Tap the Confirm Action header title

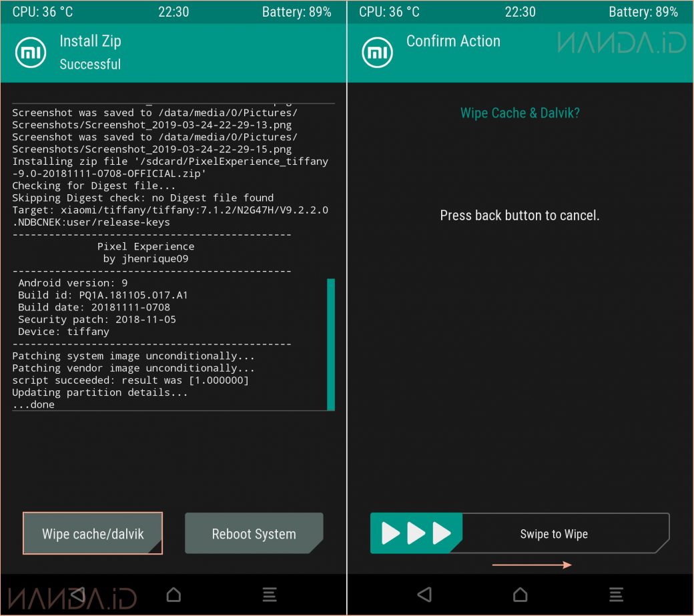click(x=453, y=41)
